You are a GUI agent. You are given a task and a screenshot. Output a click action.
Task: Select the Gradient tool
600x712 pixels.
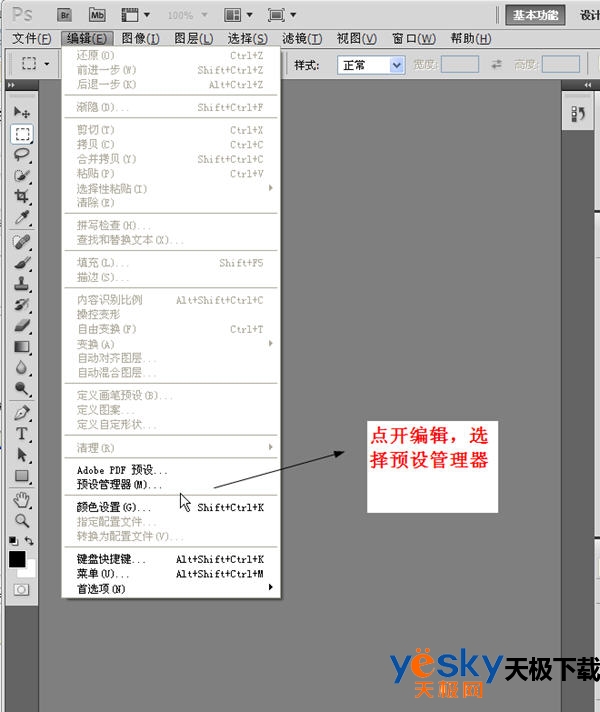point(21,346)
